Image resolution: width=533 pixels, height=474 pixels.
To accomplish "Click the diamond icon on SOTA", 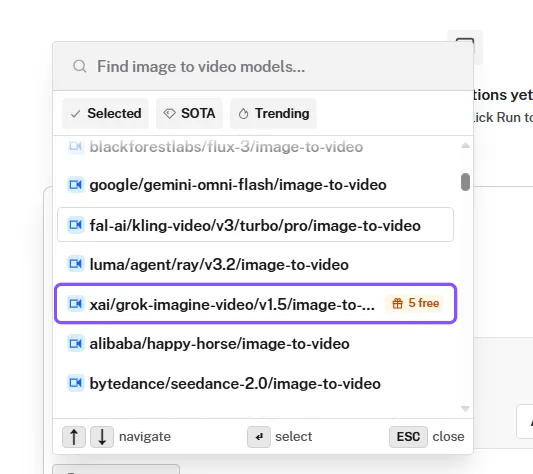I will [169, 114].
